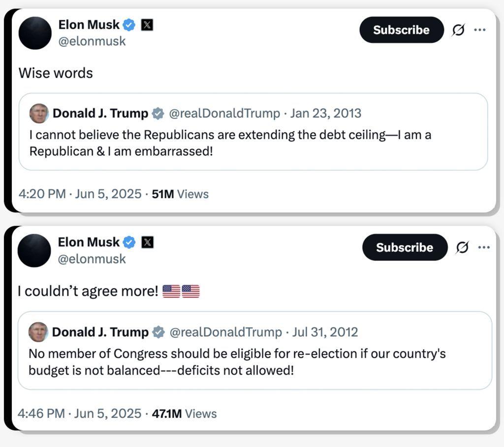
Task: Click Trump's verified checkmark in the quoted 2012 tweet
Action: [x=158, y=332]
